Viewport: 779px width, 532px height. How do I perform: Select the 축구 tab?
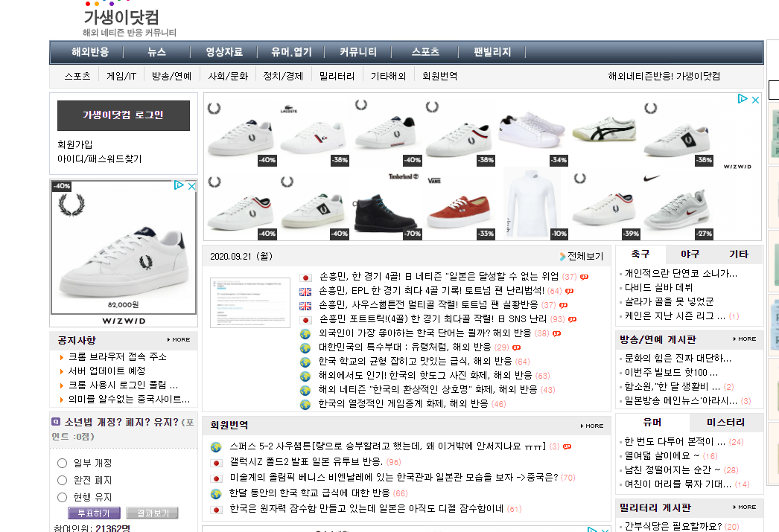coord(640,254)
